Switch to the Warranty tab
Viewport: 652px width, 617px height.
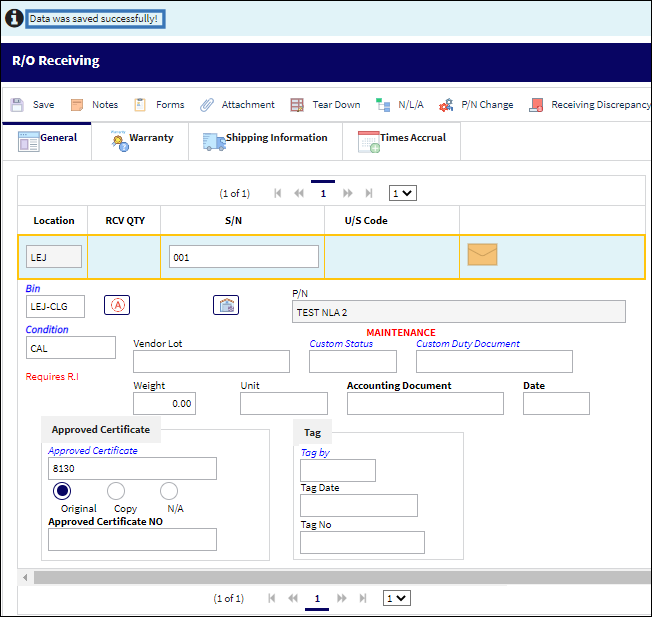140,141
